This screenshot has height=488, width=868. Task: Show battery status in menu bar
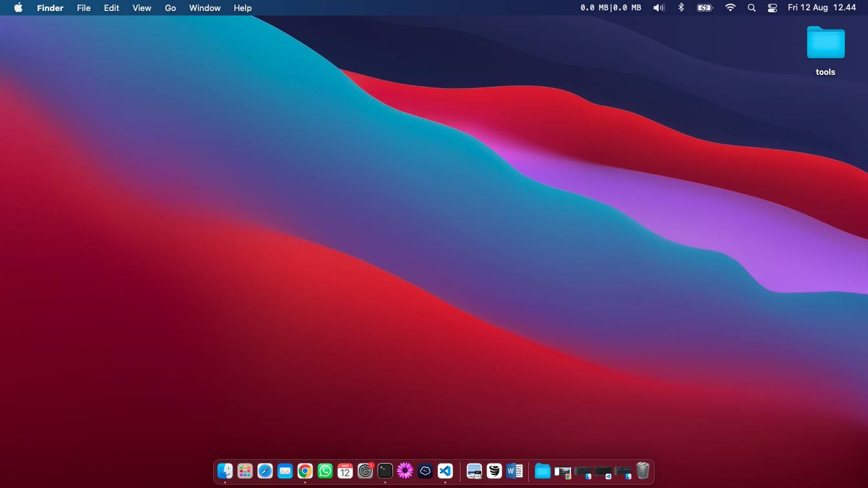click(x=705, y=8)
